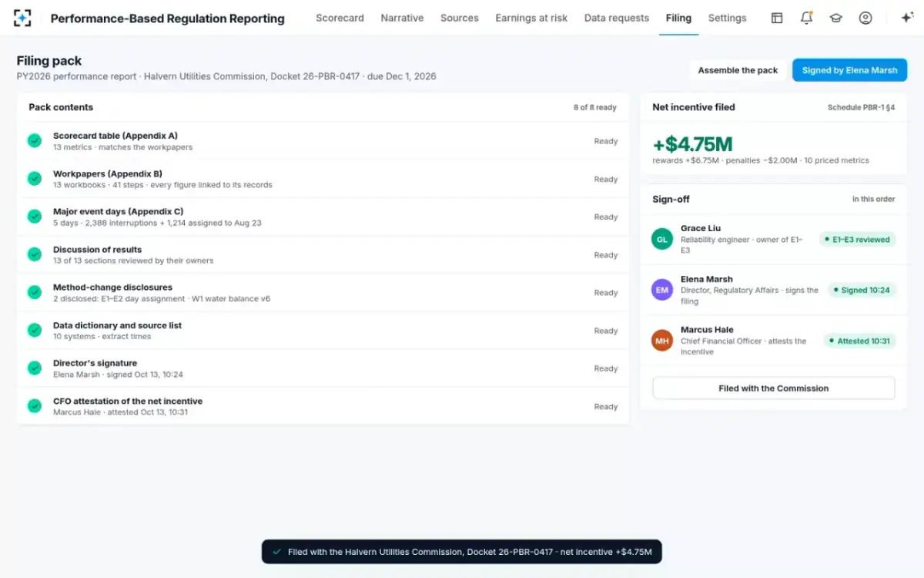Open the user account icon
The image size is (924, 578).
click(x=865, y=18)
